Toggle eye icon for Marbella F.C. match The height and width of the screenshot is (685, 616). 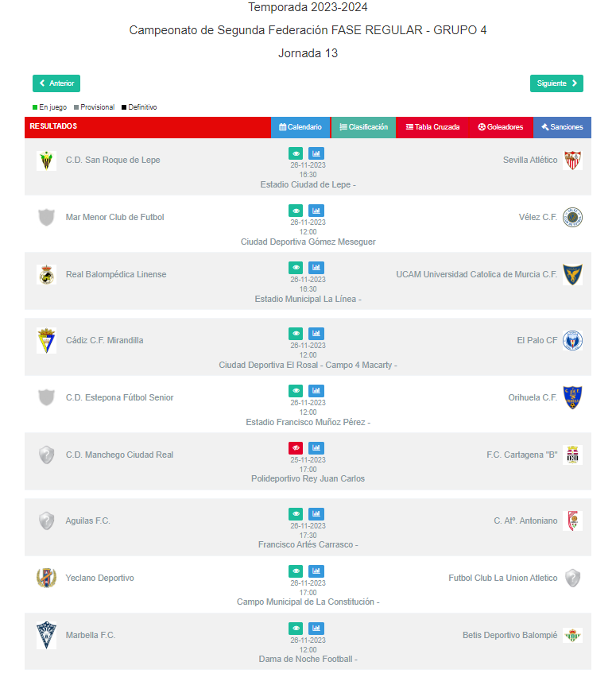click(x=296, y=629)
